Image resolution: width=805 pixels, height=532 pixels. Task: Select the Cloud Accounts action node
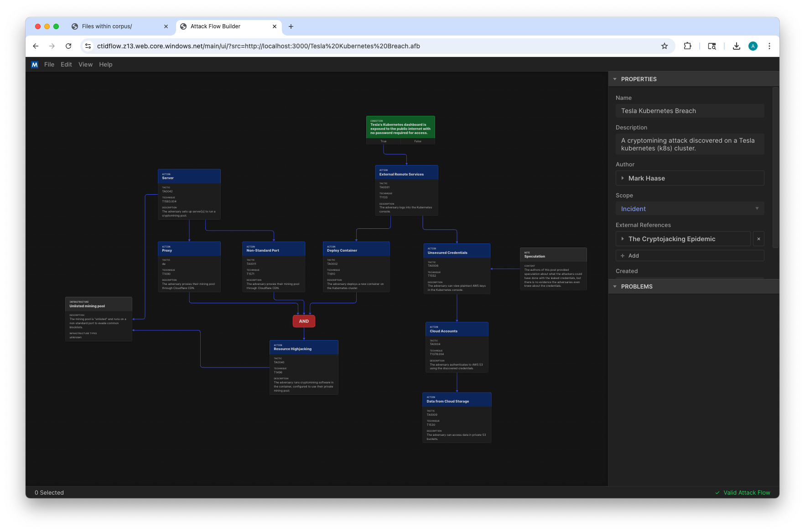coord(457,347)
